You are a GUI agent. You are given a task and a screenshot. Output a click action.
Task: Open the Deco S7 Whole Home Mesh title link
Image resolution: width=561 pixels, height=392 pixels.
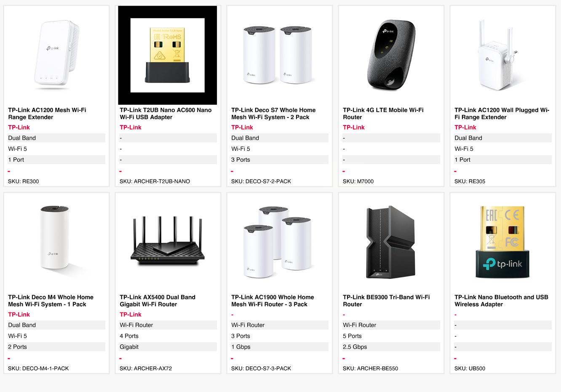(x=273, y=114)
